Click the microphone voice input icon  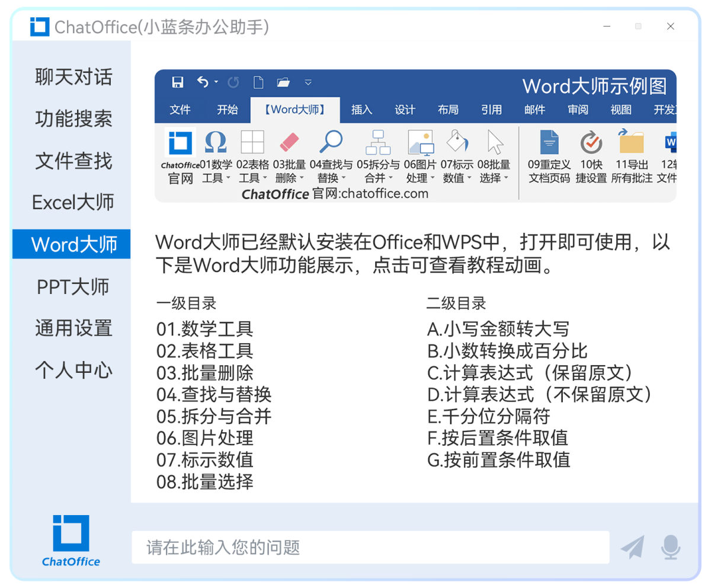point(671,547)
